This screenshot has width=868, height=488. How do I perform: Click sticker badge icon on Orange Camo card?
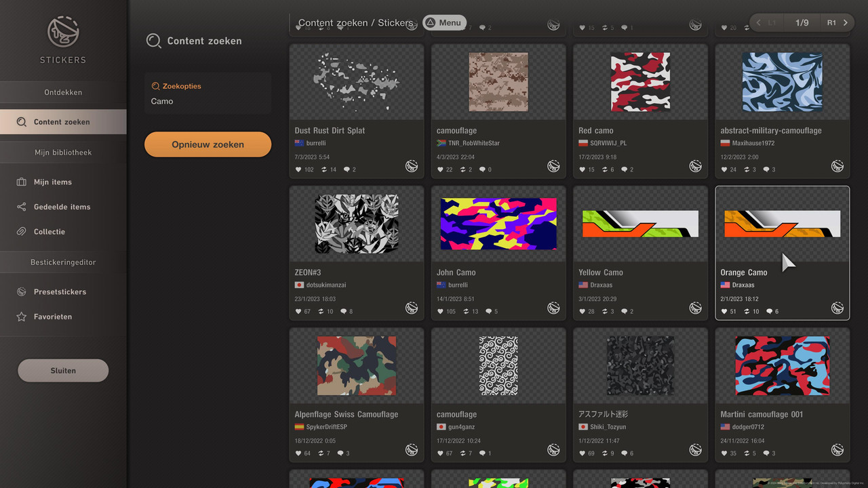(x=837, y=308)
